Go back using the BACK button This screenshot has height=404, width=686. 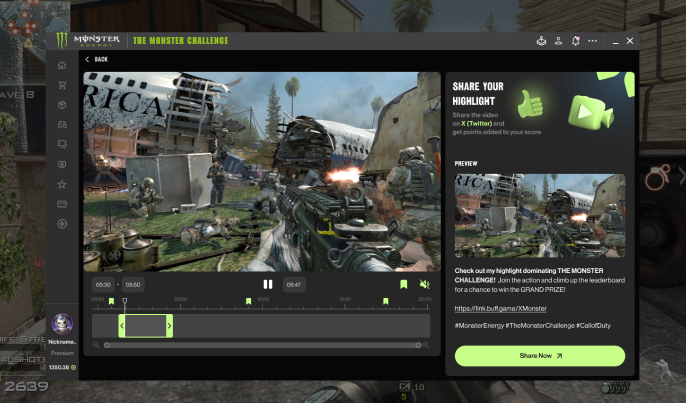(96, 59)
